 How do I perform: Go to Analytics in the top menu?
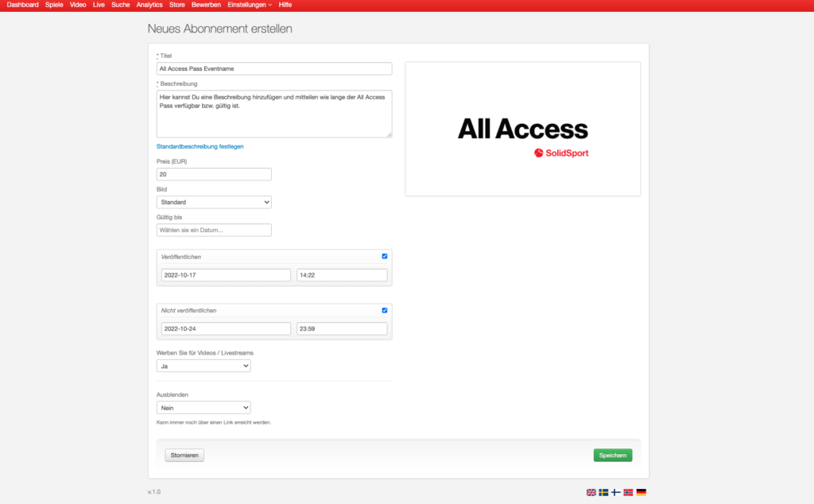click(149, 5)
